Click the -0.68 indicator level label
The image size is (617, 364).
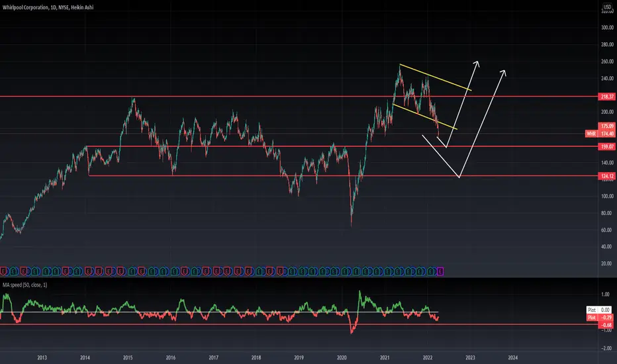click(x=607, y=325)
